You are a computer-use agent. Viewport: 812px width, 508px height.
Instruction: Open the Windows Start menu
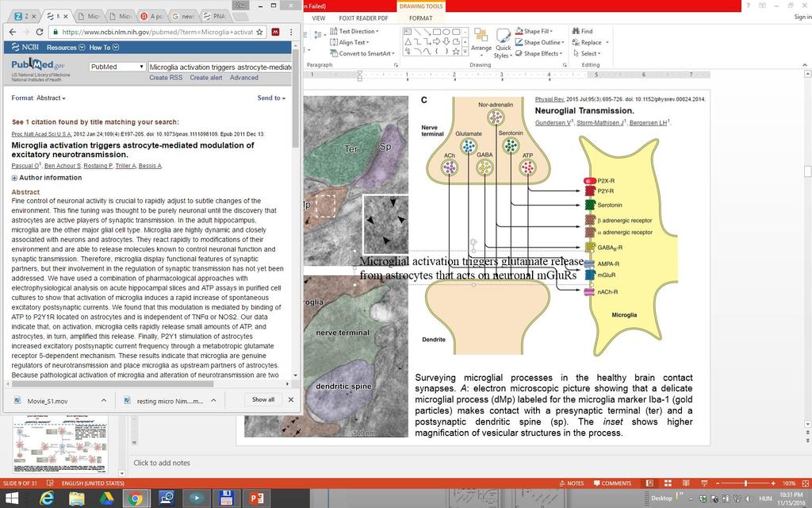(11, 498)
